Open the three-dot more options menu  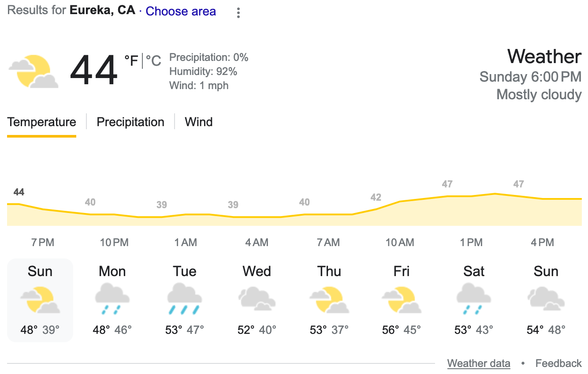[x=238, y=12]
